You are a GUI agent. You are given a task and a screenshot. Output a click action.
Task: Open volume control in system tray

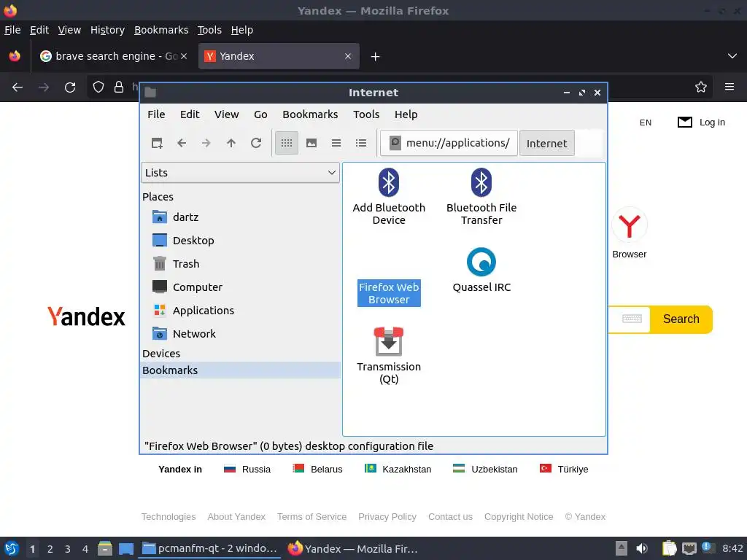[x=642, y=548]
